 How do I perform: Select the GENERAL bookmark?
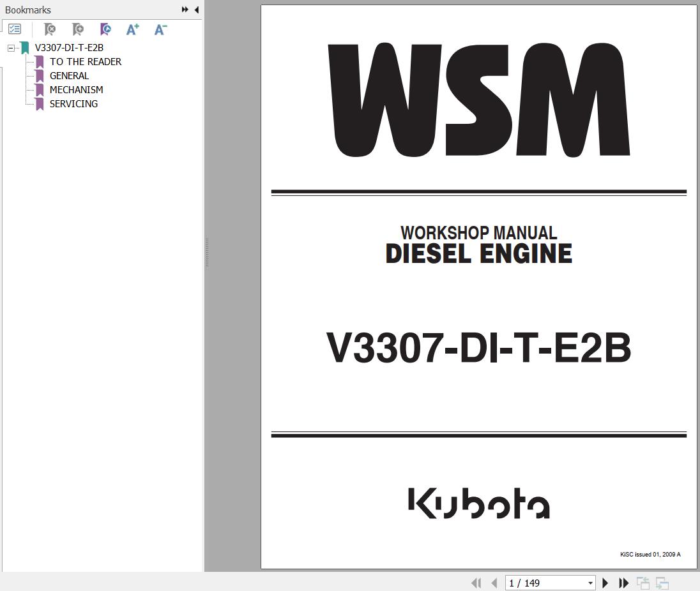coord(69,76)
